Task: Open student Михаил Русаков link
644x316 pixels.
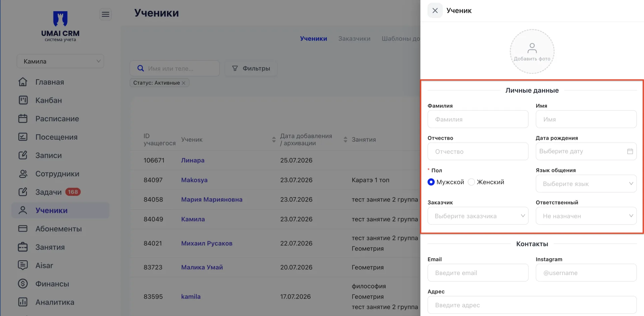Action: tap(207, 243)
